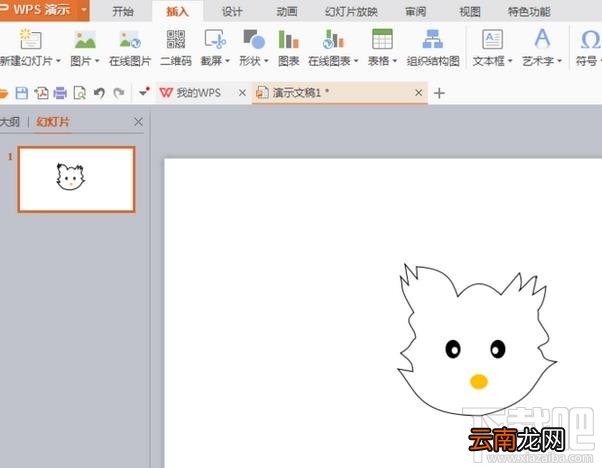Click the Undo arrow icon
Screen dimensions: 602x468
pos(99,93)
